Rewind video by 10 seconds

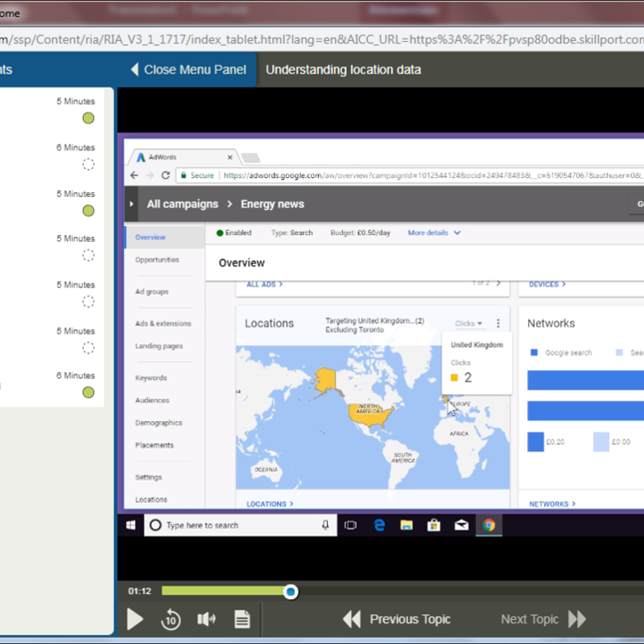coord(171,619)
